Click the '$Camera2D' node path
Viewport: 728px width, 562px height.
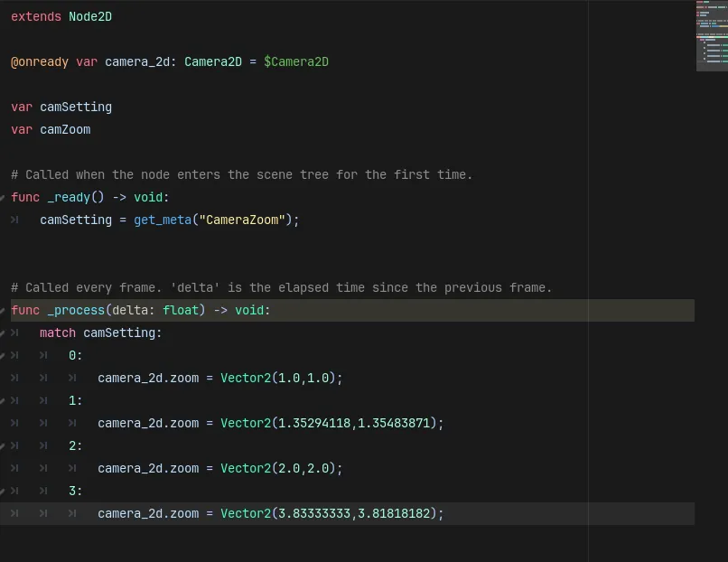coord(295,61)
